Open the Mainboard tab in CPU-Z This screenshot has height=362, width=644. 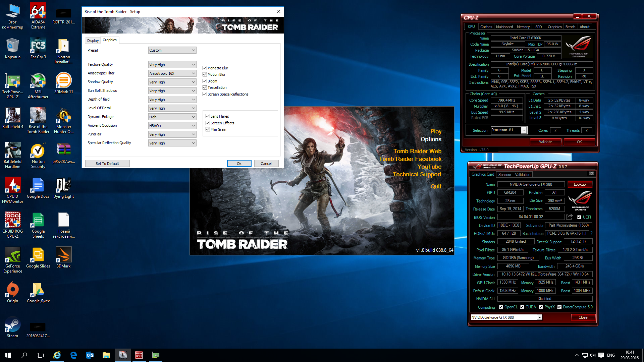(504, 27)
